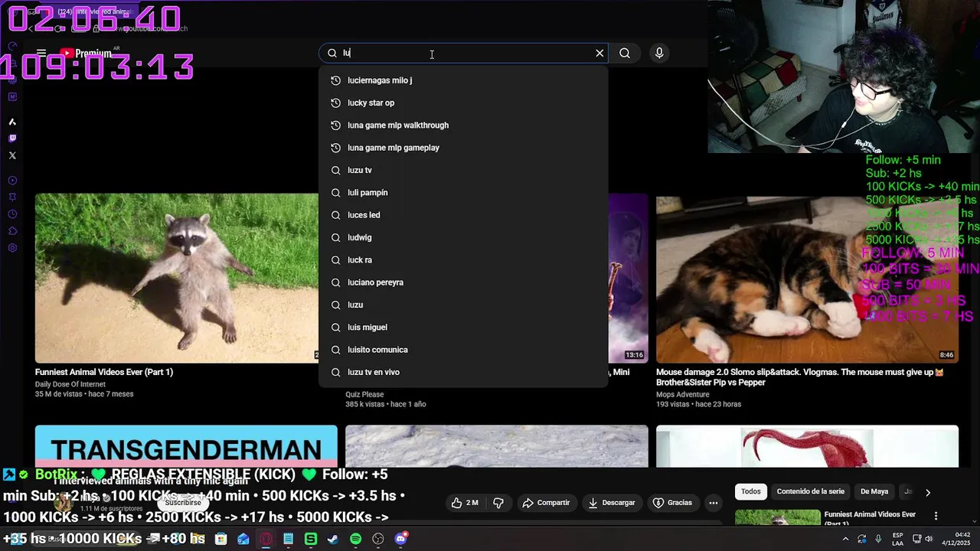The image size is (980, 551).
Task: Choose the "ludwig" suggestion
Action: point(463,237)
